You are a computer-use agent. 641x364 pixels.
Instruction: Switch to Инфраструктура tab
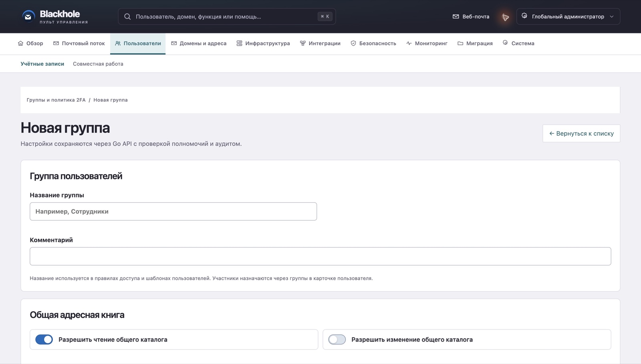click(263, 43)
